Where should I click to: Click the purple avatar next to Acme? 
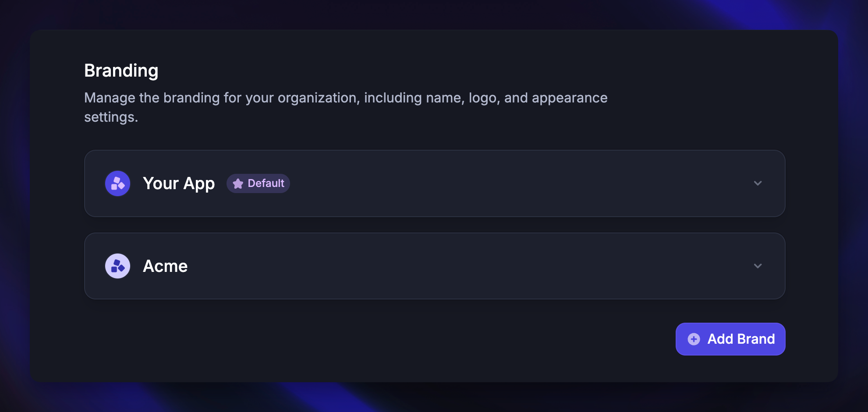117,266
